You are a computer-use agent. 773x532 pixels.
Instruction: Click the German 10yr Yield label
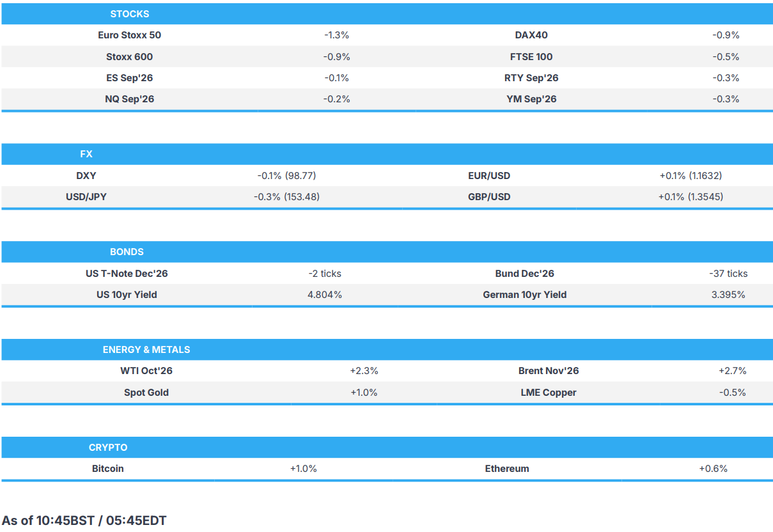(x=525, y=294)
